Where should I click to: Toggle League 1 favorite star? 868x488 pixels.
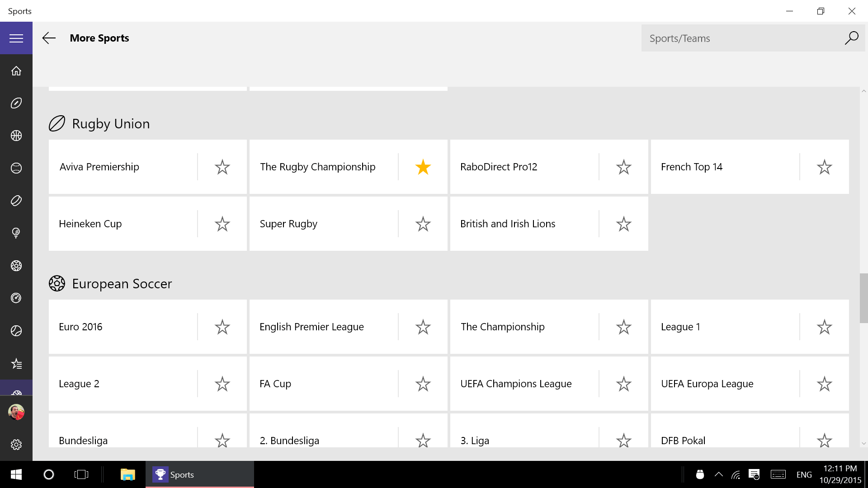click(x=825, y=327)
